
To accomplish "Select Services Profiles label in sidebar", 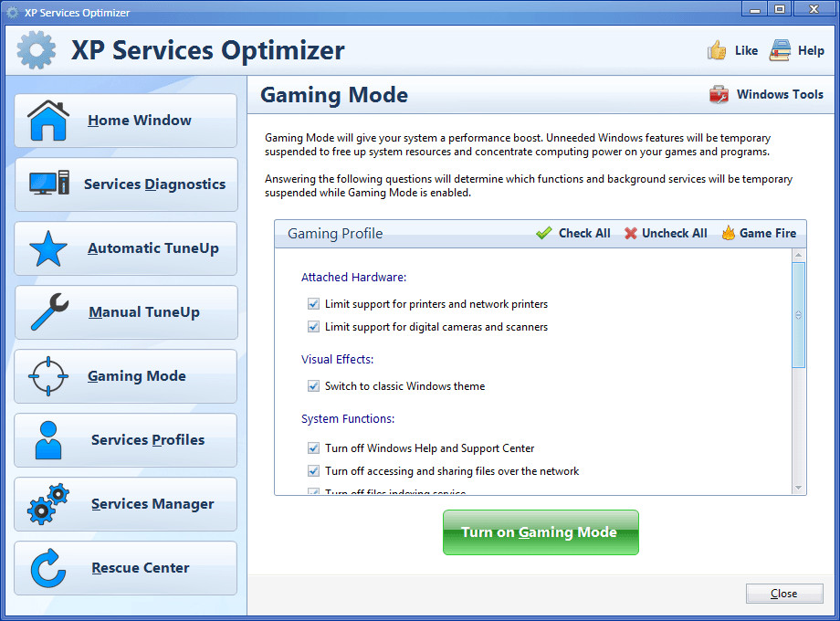I will [148, 440].
